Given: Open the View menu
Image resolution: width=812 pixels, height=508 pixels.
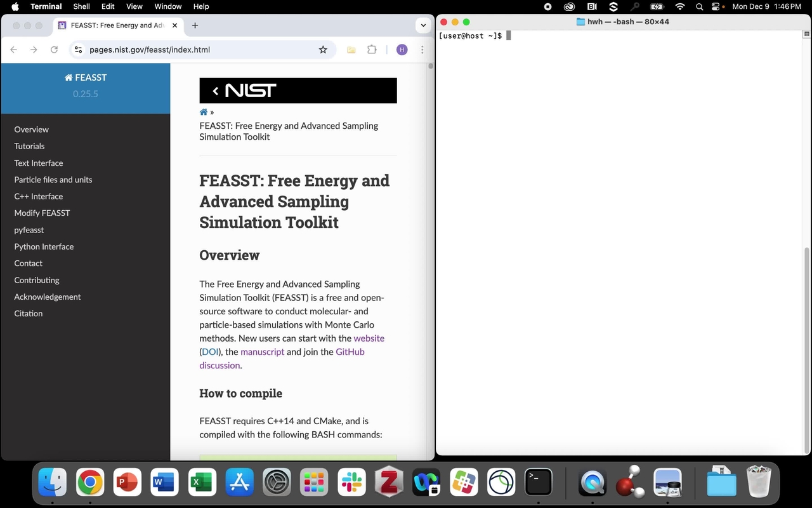Looking at the screenshot, I should (134, 6).
